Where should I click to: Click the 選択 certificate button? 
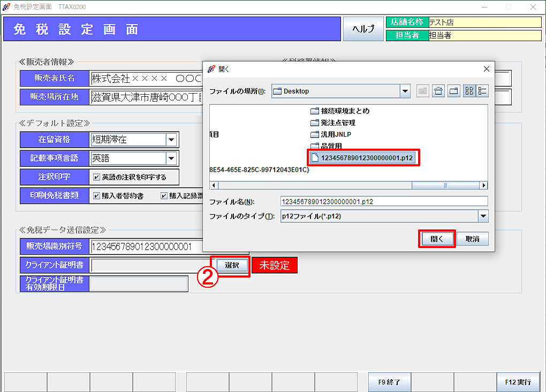(232, 265)
